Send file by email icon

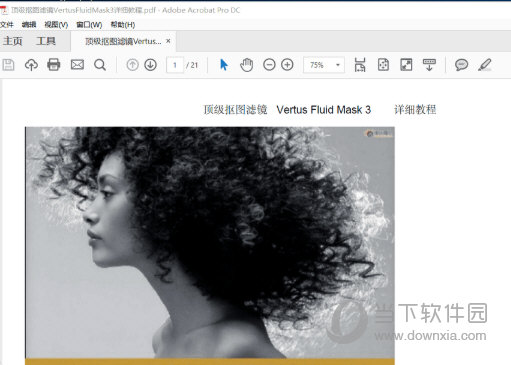(77, 65)
